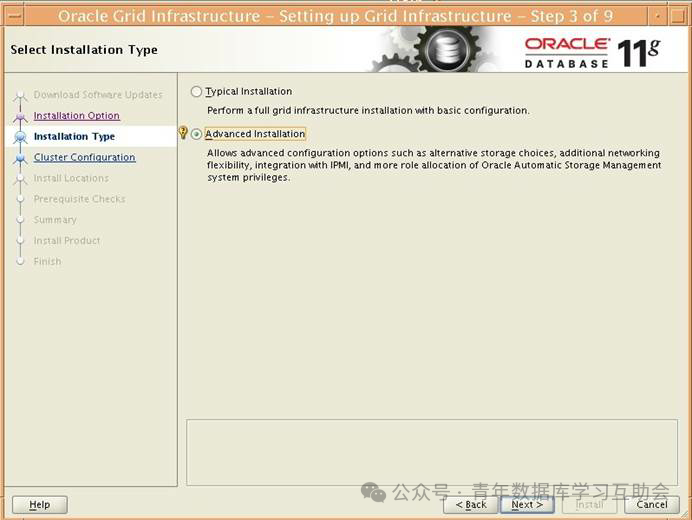Click the maximize window button in the title bar

point(677,16)
